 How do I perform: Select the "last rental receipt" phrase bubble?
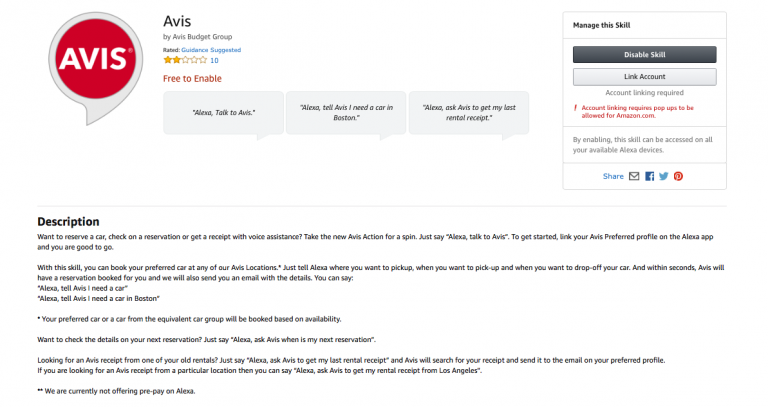click(468, 112)
